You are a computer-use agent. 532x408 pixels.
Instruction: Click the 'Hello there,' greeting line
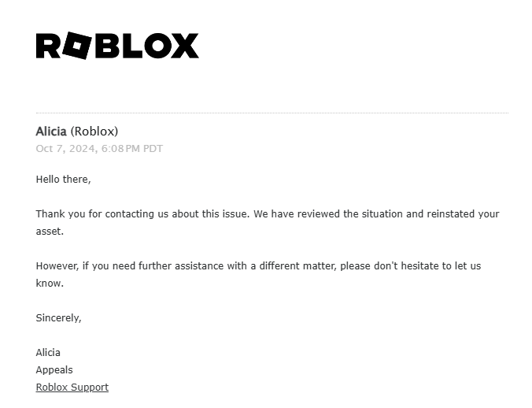[x=64, y=180]
